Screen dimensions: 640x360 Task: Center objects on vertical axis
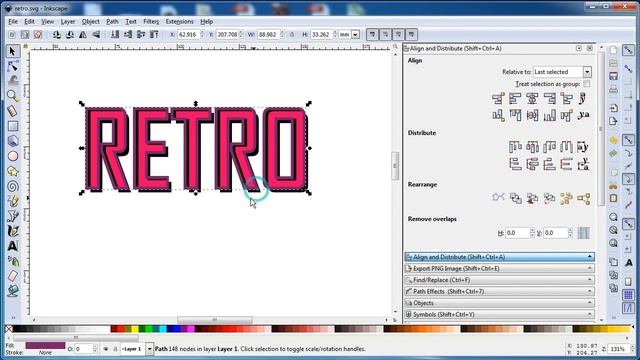532,98
